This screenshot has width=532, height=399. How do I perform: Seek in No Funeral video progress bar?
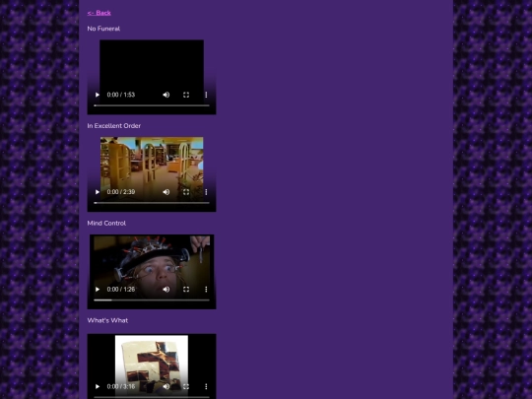pos(152,105)
